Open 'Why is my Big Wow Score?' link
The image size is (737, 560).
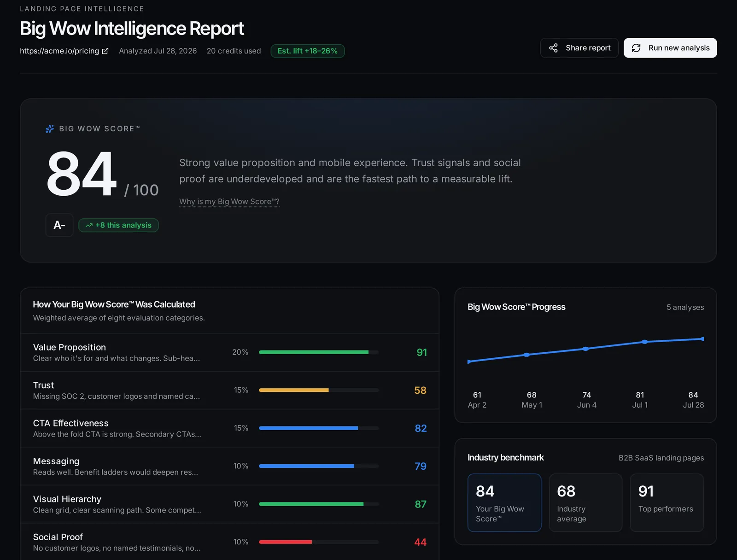(x=229, y=202)
